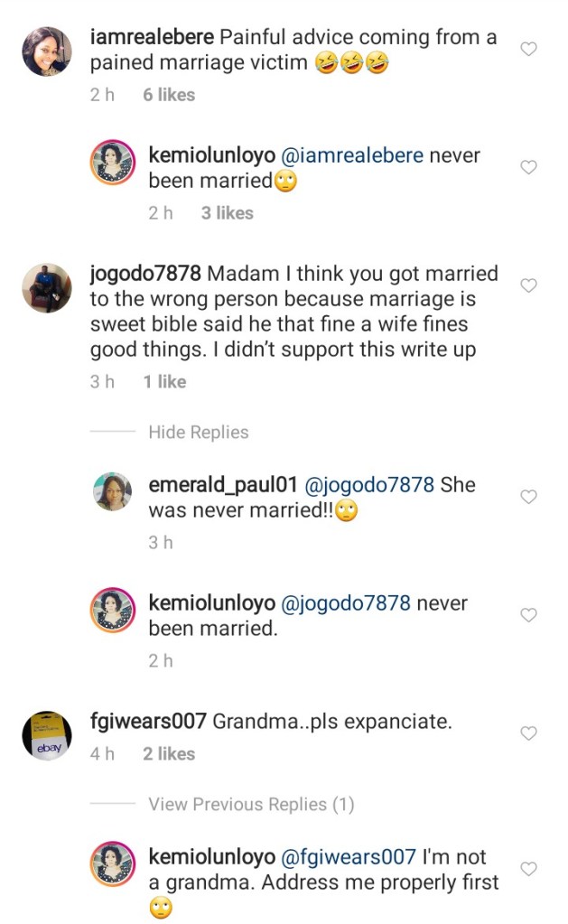568x924 pixels.
Task: Heart kemiolunloyo's reply to iamrealebere
Action: (x=529, y=168)
